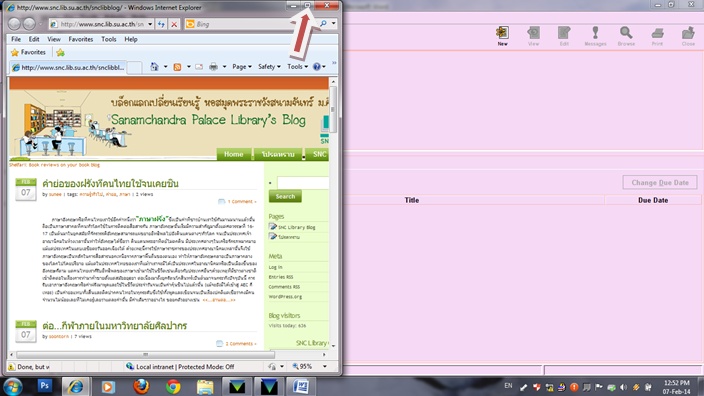Image resolution: width=704 pixels, height=396 pixels.
Task: Open the Comments RSS link
Action: click(x=284, y=287)
